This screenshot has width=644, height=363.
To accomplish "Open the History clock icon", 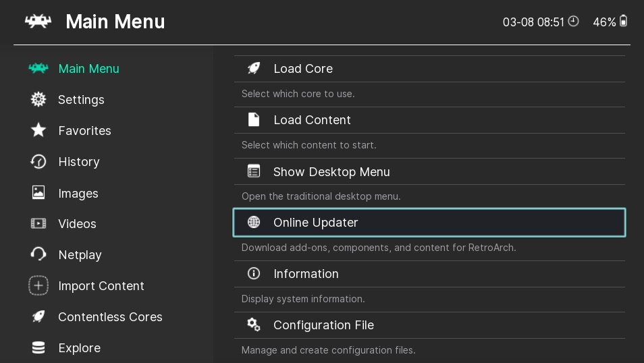I will pyautogui.click(x=38, y=161).
